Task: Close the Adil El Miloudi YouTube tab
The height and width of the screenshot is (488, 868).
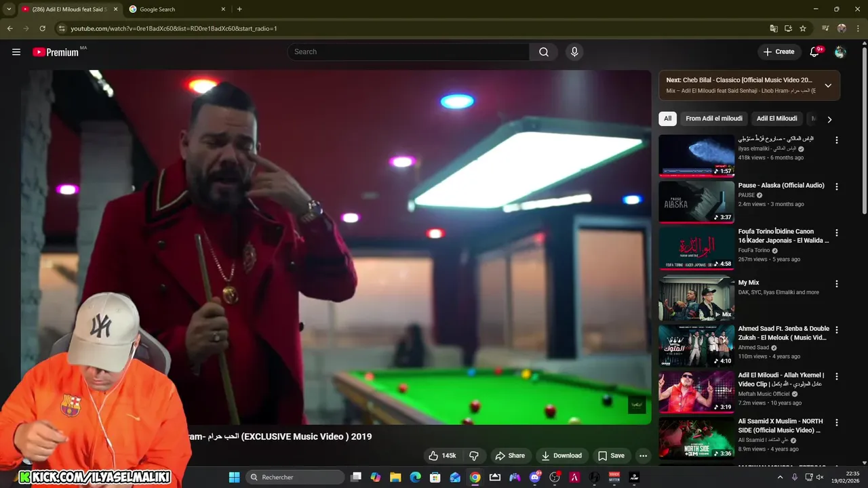Action: tap(115, 9)
